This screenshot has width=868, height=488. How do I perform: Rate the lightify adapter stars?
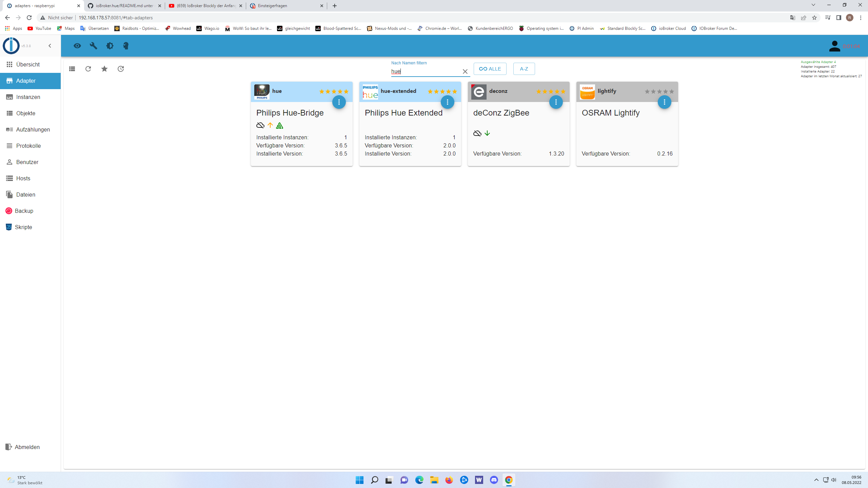click(659, 91)
